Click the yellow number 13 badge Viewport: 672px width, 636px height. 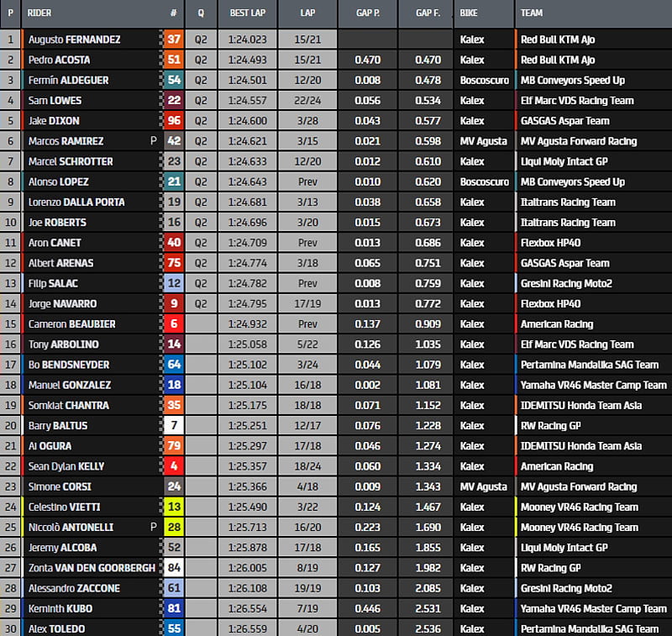(x=174, y=507)
